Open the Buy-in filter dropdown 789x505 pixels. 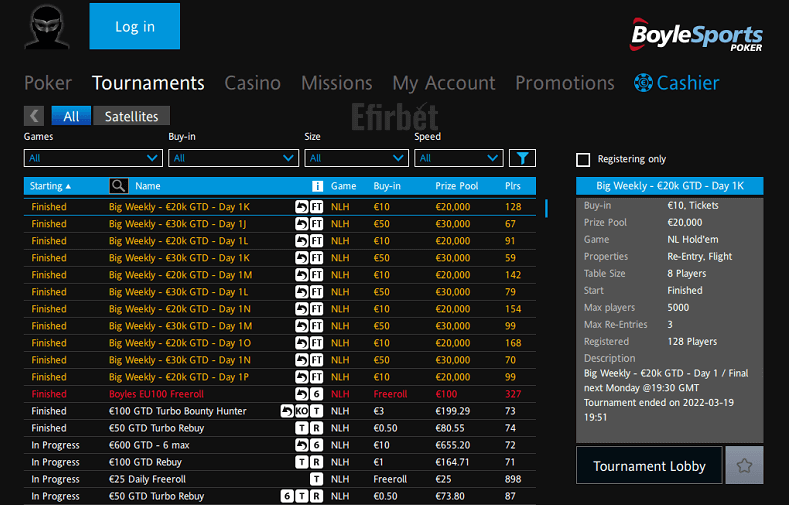[233, 158]
